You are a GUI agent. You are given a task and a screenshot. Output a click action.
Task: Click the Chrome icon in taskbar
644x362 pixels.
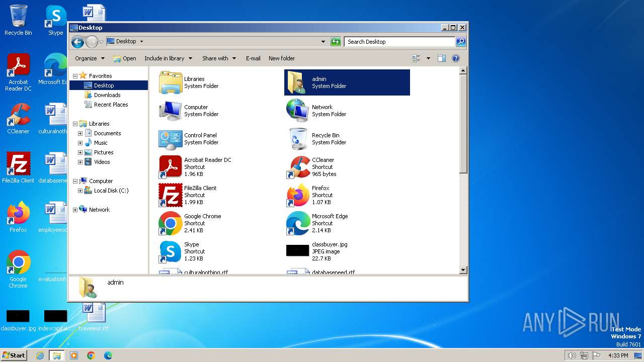tap(91, 355)
